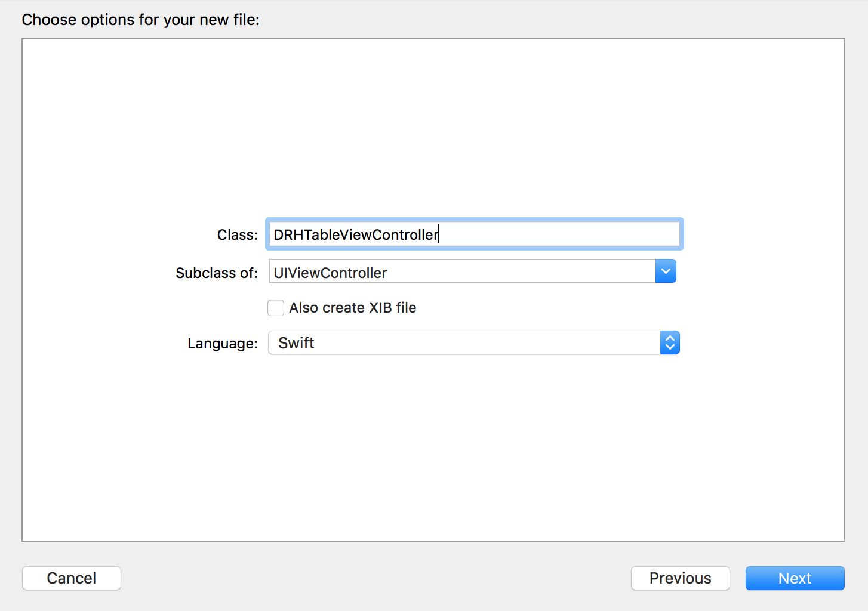Click the Class name text field
Viewport: 868px width, 611px height.
pos(474,234)
